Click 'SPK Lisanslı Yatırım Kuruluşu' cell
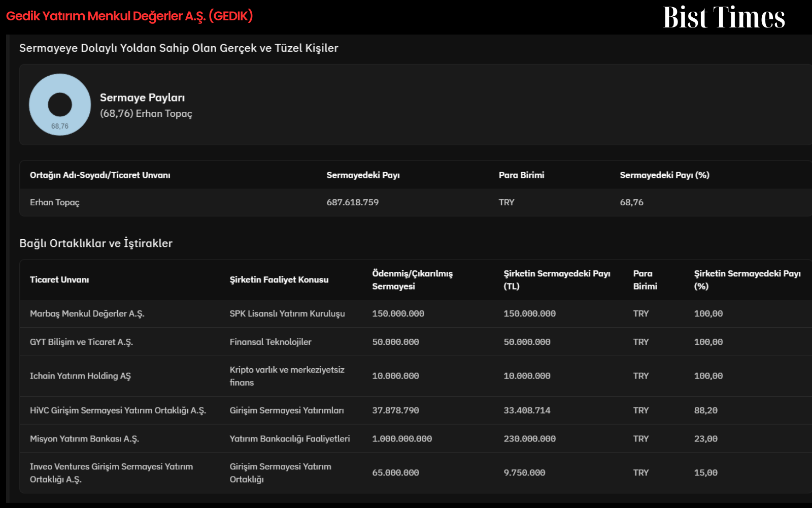This screenshot has height=508, width=812. click(287, 314)
